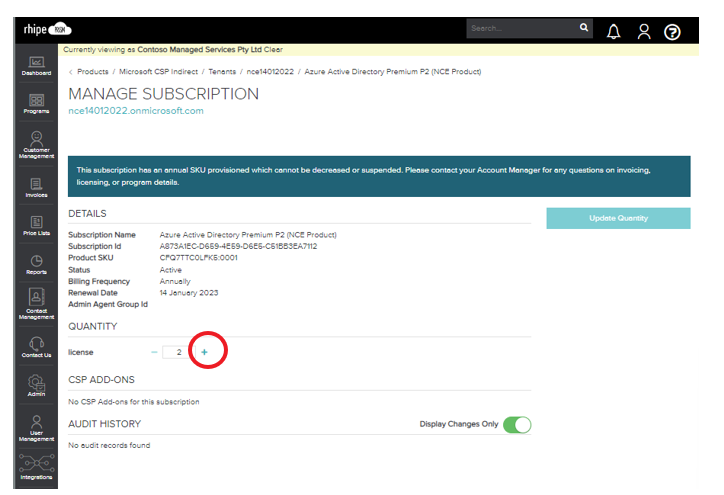Click the MANAGE SUBSCRIPTION heading
The height and width of the screenshot is (495, 724).
coord(163,94)
